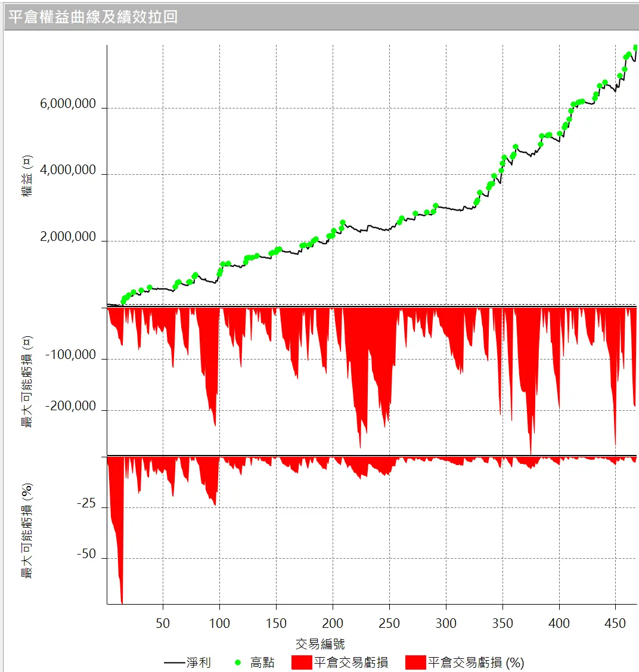Click the 權益 (¤) y-axis title

[27, 176]
